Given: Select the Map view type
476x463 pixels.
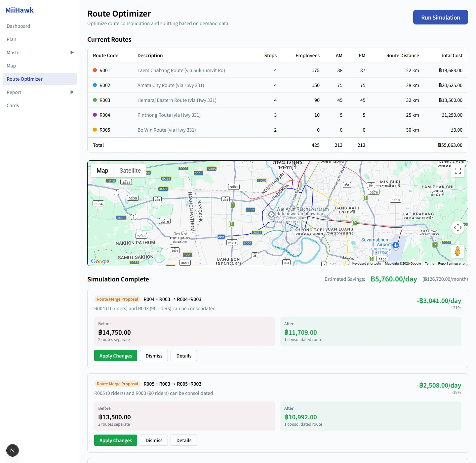Looking at the screenshot, I should (x=102, y=171).
